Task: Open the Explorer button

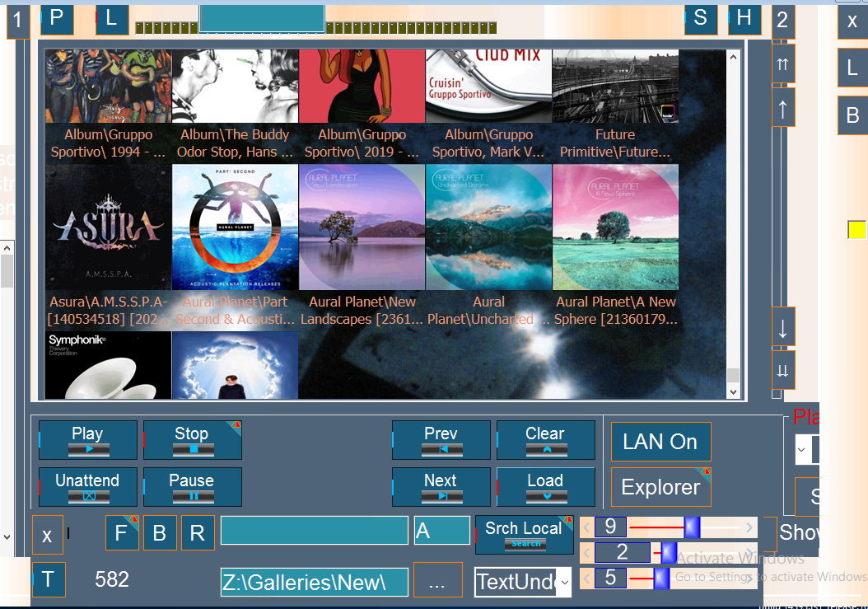Action: [x=661, y=487]
